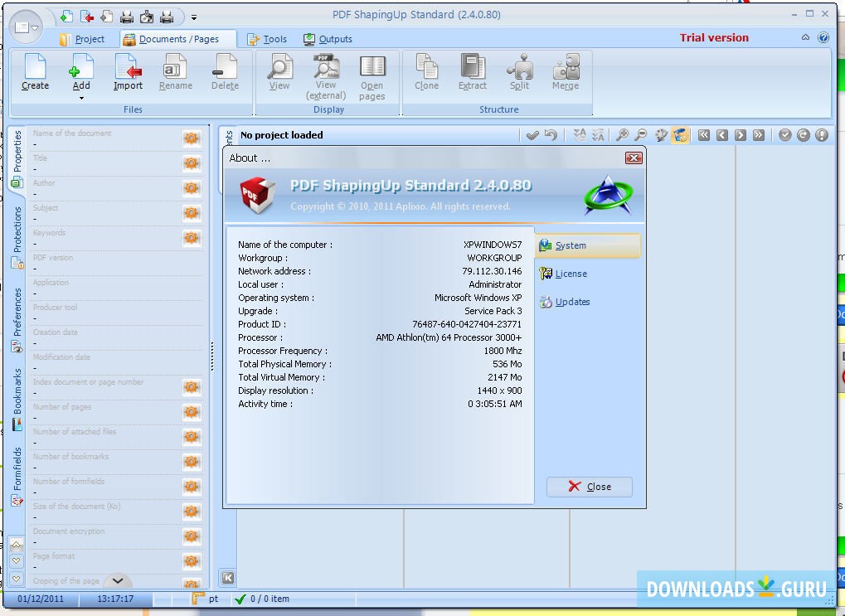The width and height of the screenshot is (845, 616).
Task: Click the quick access import document icon
Action: pyautogui.click(x=87, y=17)
